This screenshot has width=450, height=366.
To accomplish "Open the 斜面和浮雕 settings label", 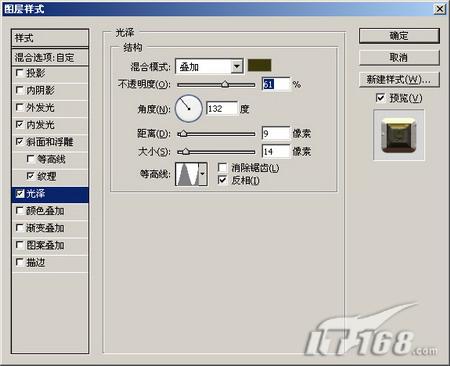I will pos(50,142).
